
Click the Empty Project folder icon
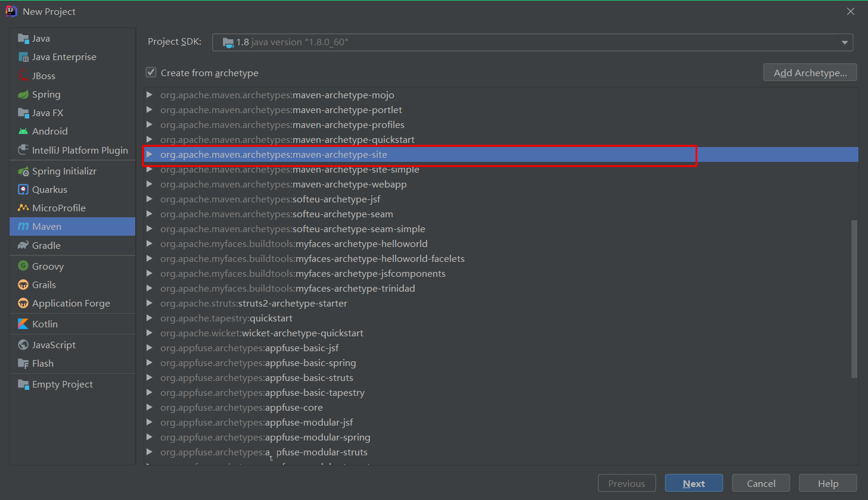[x=23, y=384]
